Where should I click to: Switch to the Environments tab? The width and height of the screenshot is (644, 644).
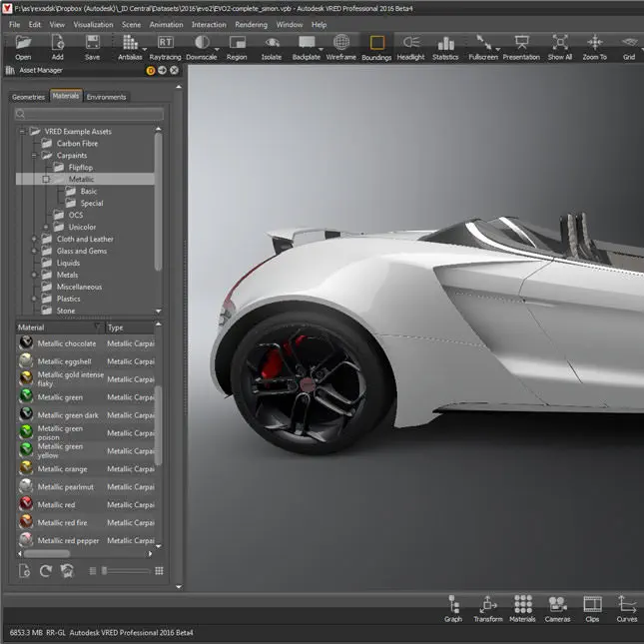[107, 97]
